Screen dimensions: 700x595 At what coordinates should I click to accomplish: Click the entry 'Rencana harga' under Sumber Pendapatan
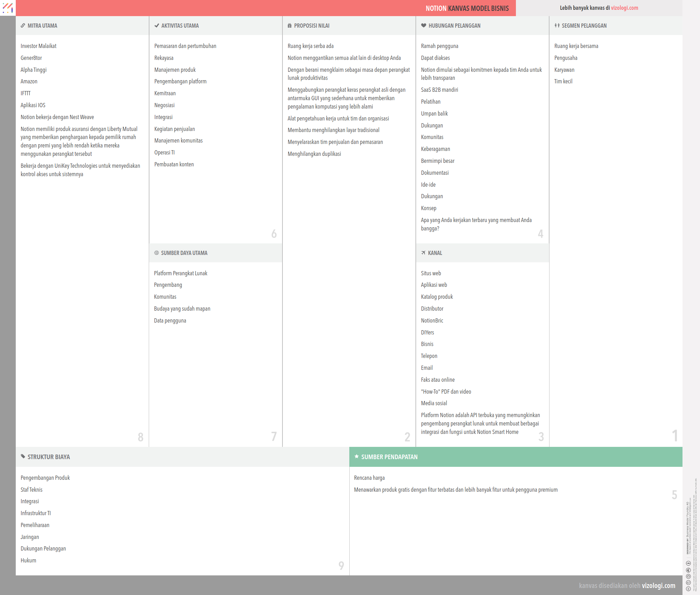tap(369, 477)
